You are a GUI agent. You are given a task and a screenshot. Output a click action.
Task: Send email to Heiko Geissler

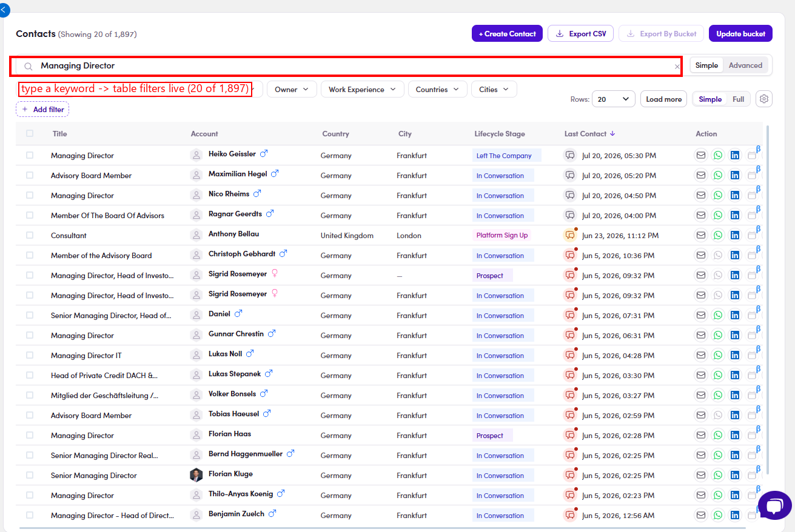tap(701, 155)
